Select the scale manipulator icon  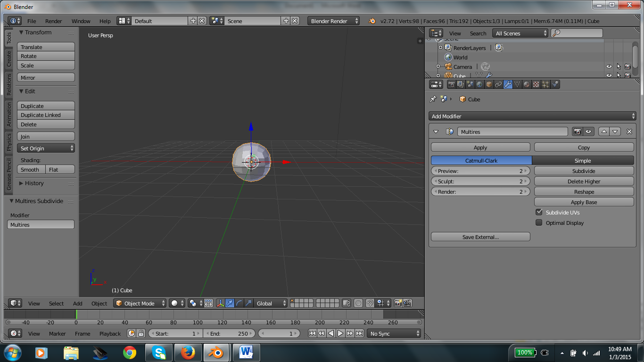pos(248,304)
